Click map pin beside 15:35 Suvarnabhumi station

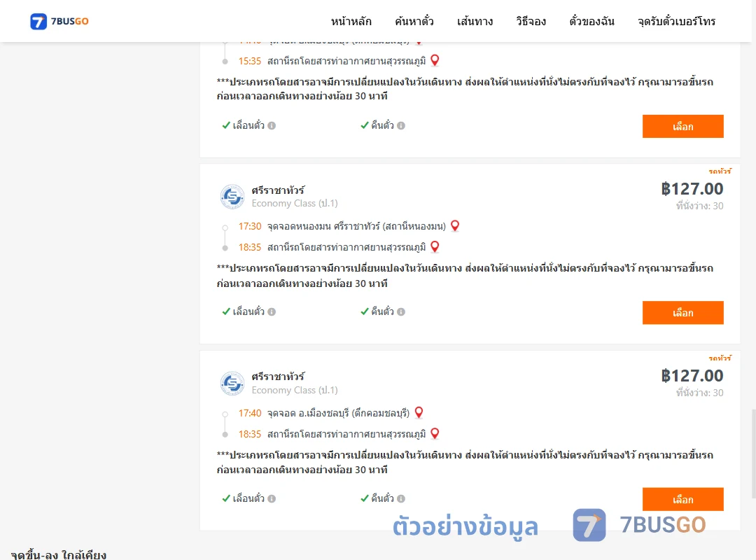435,60
